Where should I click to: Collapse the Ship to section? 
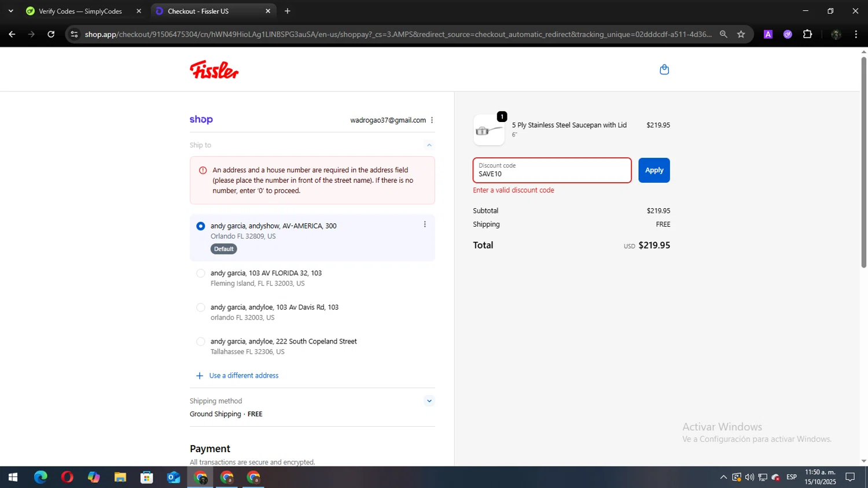pyautogui.click(x=429, y=145)
